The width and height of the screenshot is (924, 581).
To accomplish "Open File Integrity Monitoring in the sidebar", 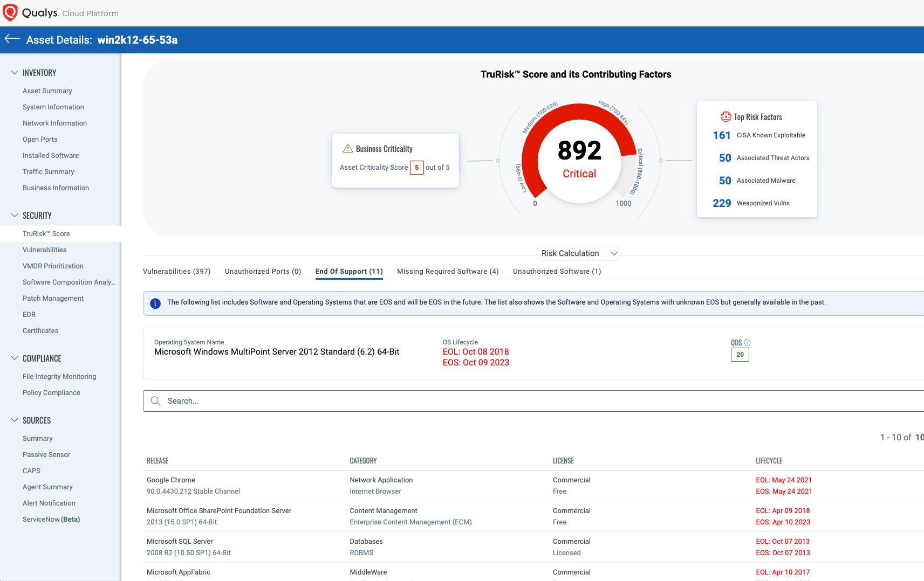I will (59, 377).
